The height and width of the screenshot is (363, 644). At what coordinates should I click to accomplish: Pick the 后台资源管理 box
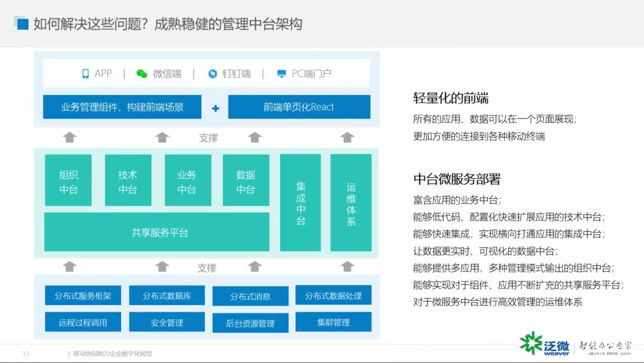250,324
